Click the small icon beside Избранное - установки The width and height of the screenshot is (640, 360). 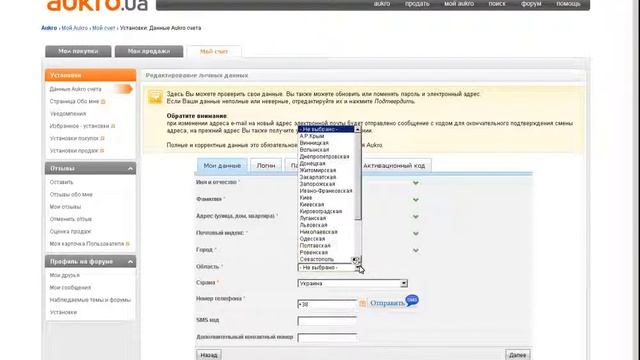pos(113,126)
